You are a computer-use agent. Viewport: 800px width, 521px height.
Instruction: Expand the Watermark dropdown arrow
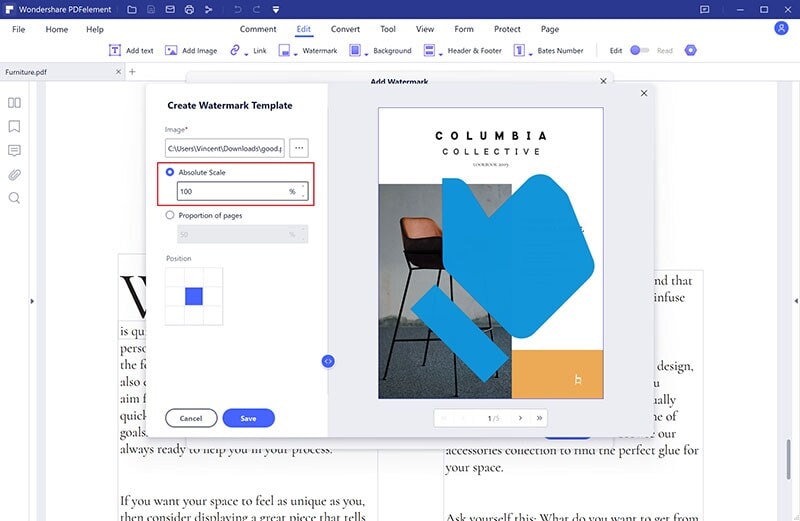pyautogui.click(x=295, y=54)
